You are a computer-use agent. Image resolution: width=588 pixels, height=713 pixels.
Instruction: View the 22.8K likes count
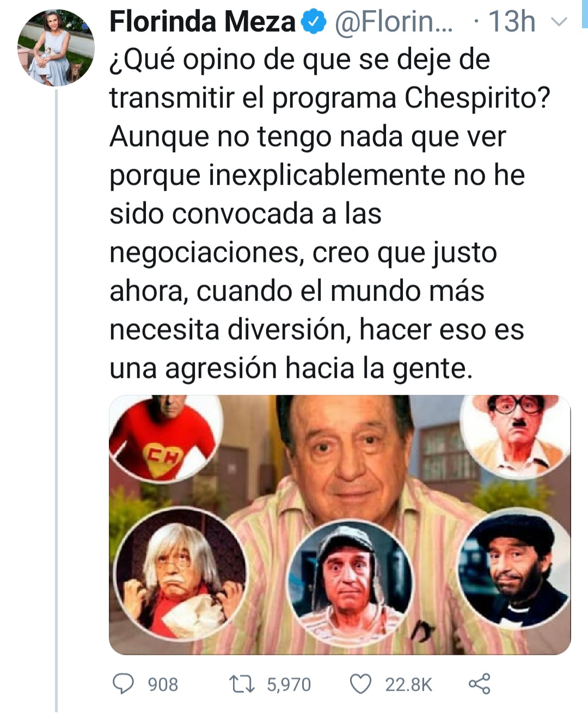pos(408,684)
